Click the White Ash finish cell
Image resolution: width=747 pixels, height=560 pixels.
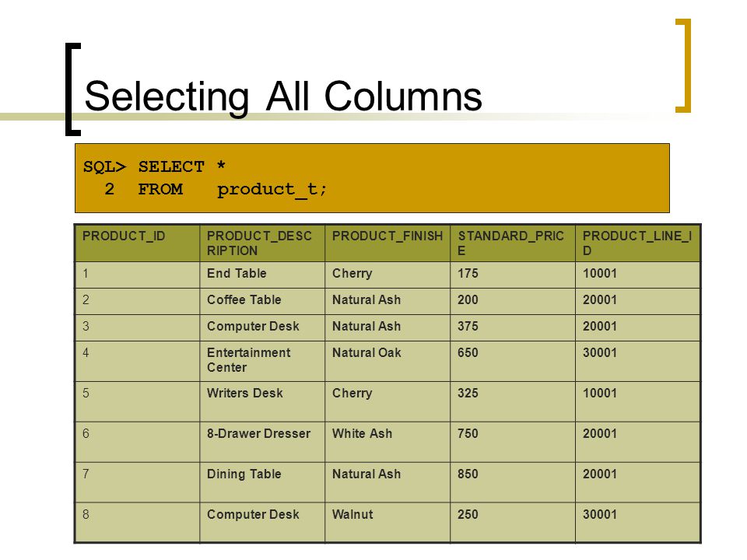tap(388, 442)
